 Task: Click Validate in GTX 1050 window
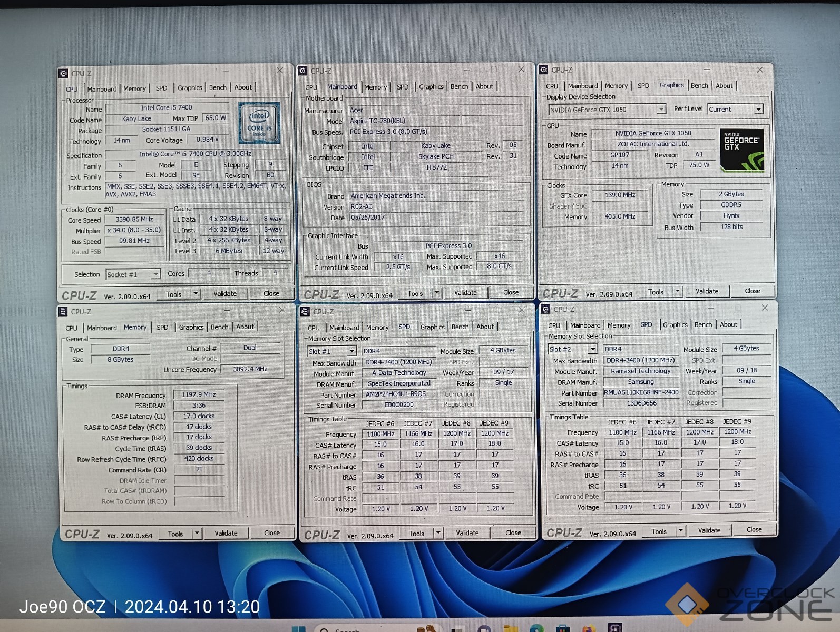(707, 291)
